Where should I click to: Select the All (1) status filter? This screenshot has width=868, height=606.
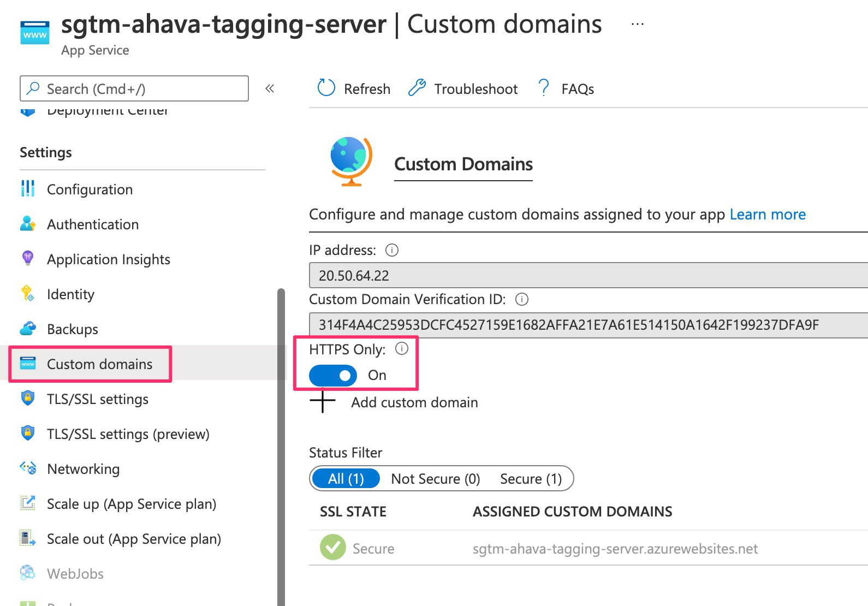pos(346,479)
